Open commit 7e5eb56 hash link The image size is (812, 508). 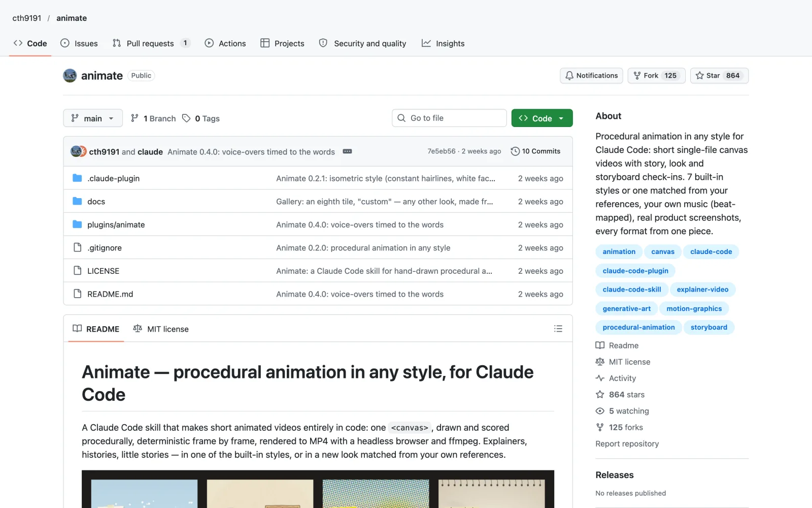(x=441, y=151)
